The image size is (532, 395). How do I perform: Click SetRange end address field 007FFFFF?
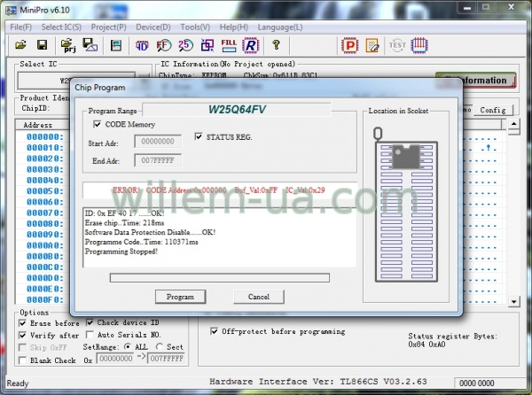tap(167, 359)
